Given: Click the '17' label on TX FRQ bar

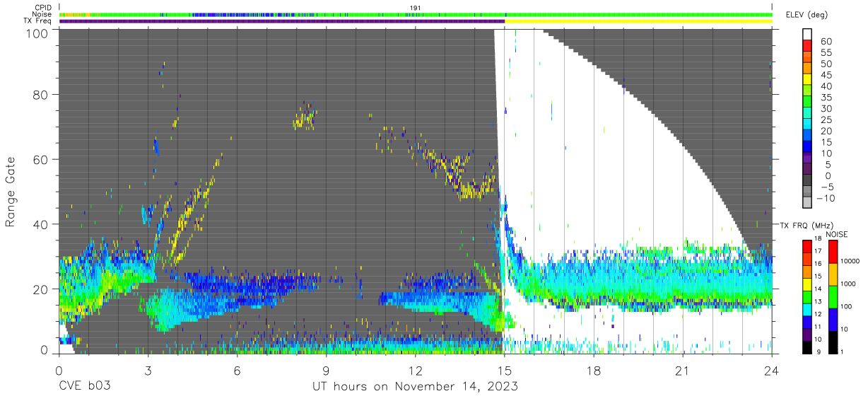Looking at the screenshot, I should pyautogui.click(x=817, y=251).
